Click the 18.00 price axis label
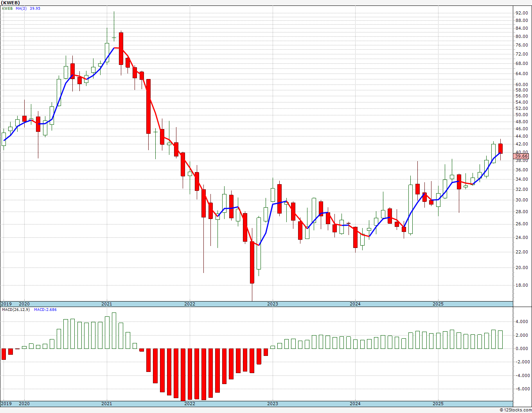Image resolution: width=532 pixels, height=413 pixels. tap(522, 285)
